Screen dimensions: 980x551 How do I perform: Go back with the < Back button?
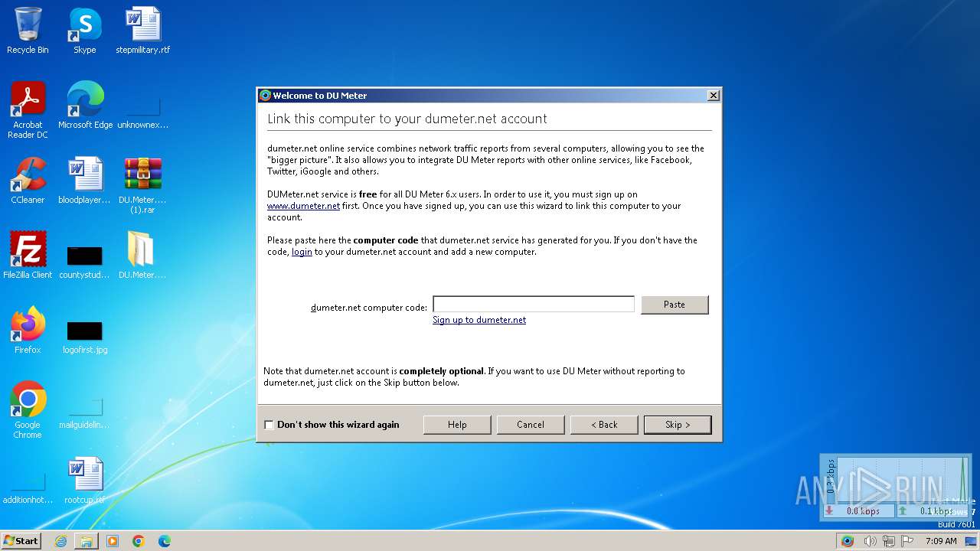point(604,425)
